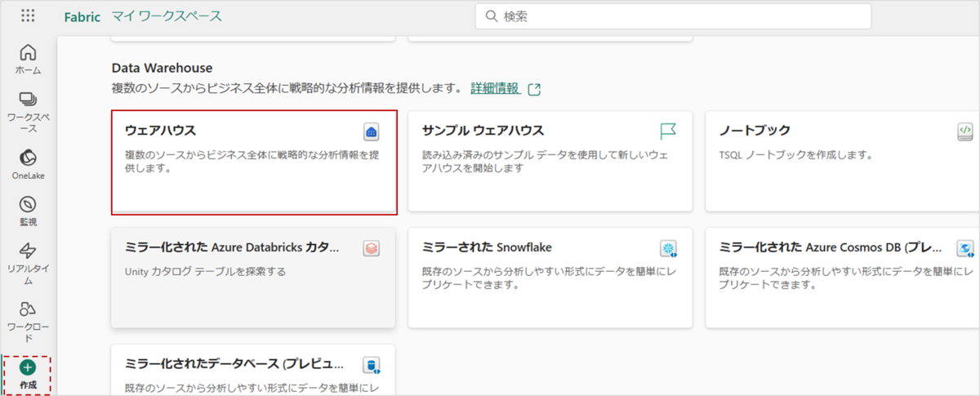Open ワークスペース in the sidebar
980x396 pixels.
28,112
